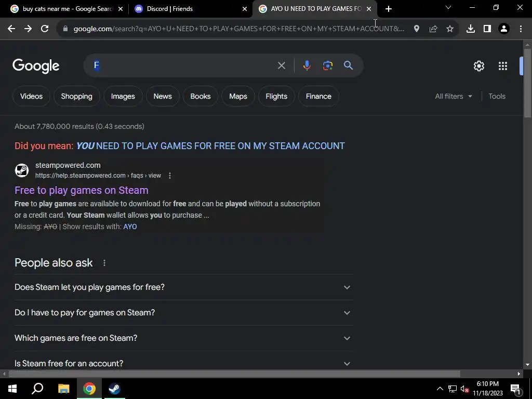Filter results by Finance
The image size is (532, 399).
pos(318,96)
